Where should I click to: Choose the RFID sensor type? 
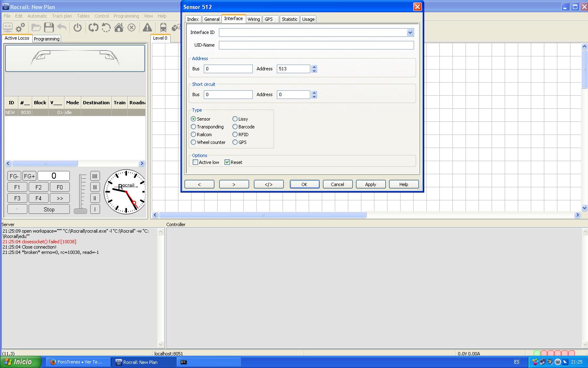235,135
